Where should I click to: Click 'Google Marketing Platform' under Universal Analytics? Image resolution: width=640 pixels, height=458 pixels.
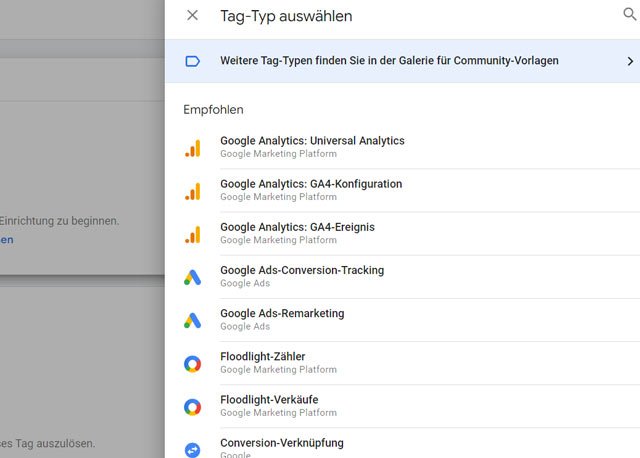(x=279, y=154)
